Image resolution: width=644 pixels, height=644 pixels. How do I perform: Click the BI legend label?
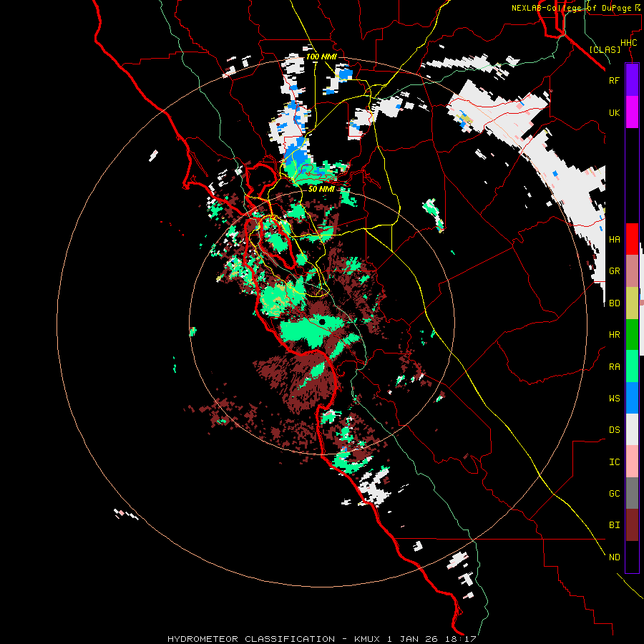click(614, 525)
